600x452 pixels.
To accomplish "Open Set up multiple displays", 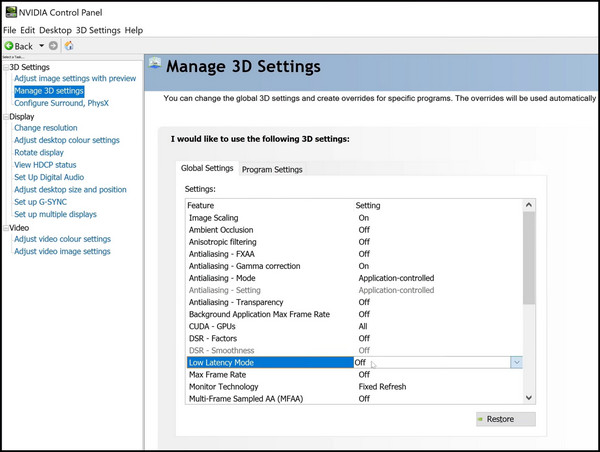I will click(55, 214).
